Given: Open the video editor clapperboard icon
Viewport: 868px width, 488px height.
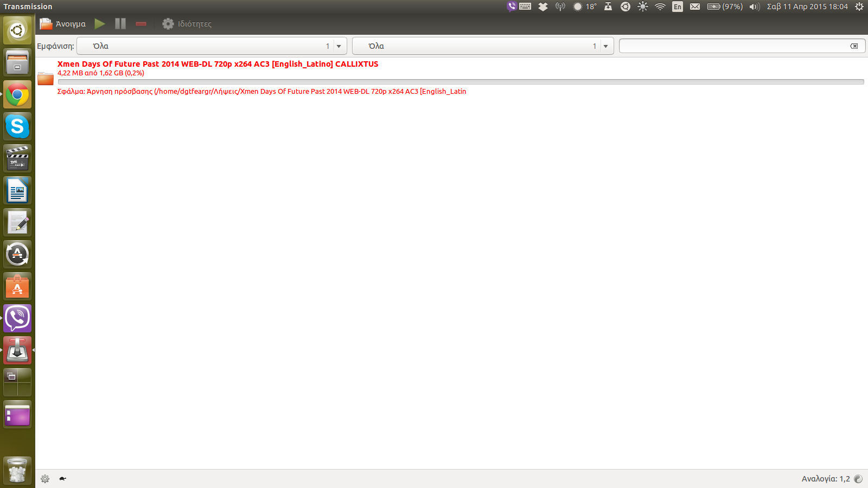Looking at the screenshot, I should (17, 158).
